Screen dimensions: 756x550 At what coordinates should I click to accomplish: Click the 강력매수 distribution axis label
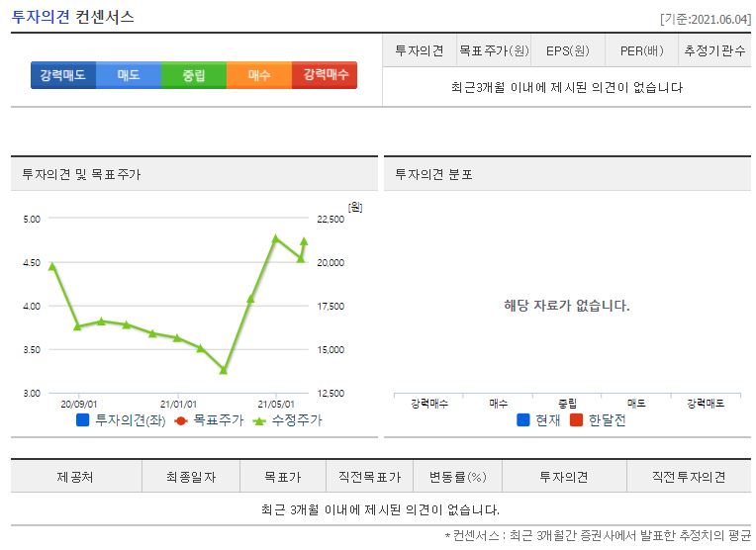coord(429,403)
